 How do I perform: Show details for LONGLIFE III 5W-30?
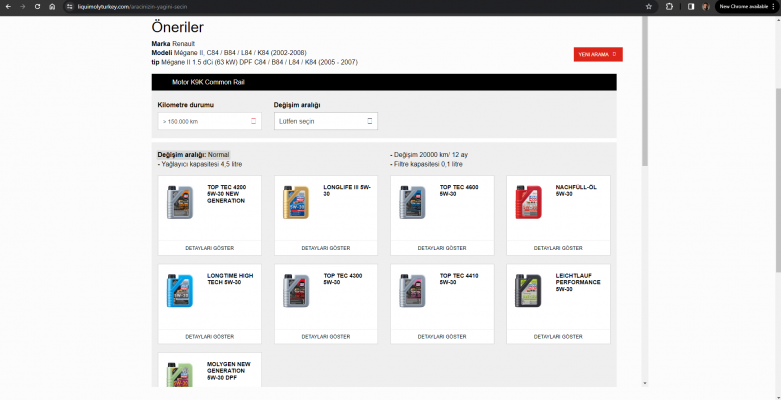[x=326, y=248]
